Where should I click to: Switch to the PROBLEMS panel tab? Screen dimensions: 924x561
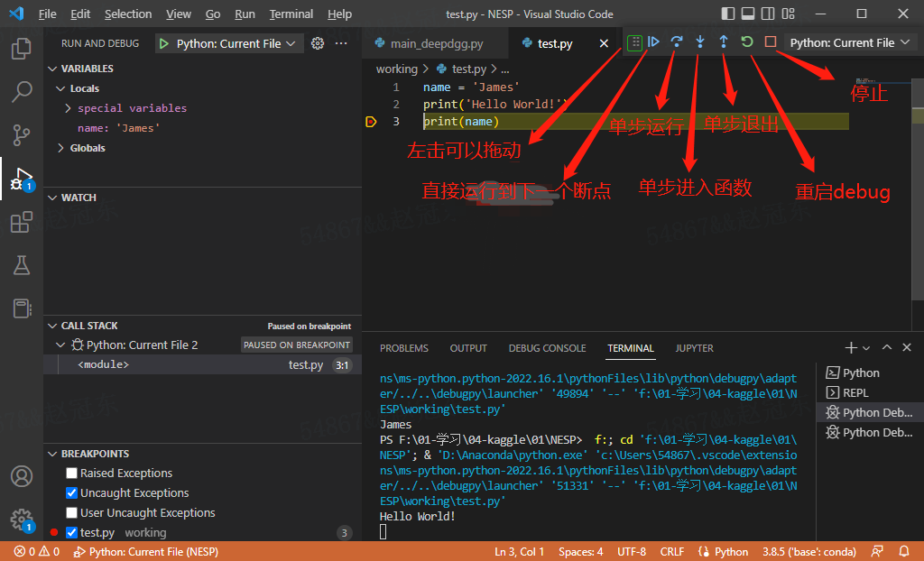coord(403,348)
